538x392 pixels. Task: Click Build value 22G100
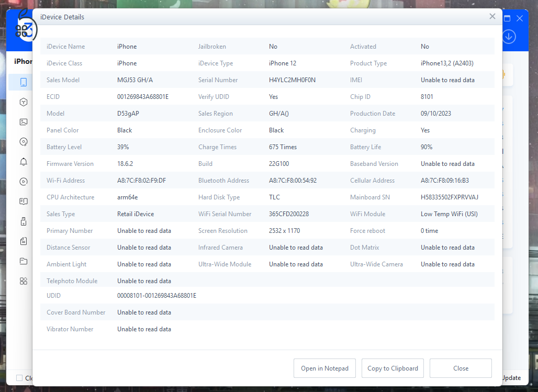[x=279, y=164]
